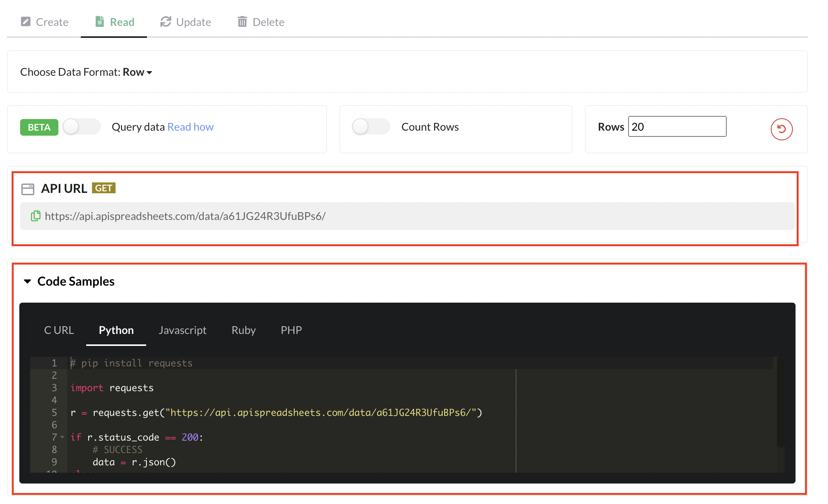The image size is (828, 504).
Task: Fold the code block at line 7
Action: tap(62, 437)
